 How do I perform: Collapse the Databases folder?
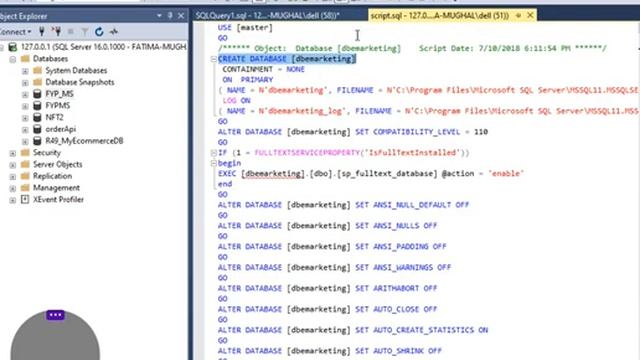point(13,59)
